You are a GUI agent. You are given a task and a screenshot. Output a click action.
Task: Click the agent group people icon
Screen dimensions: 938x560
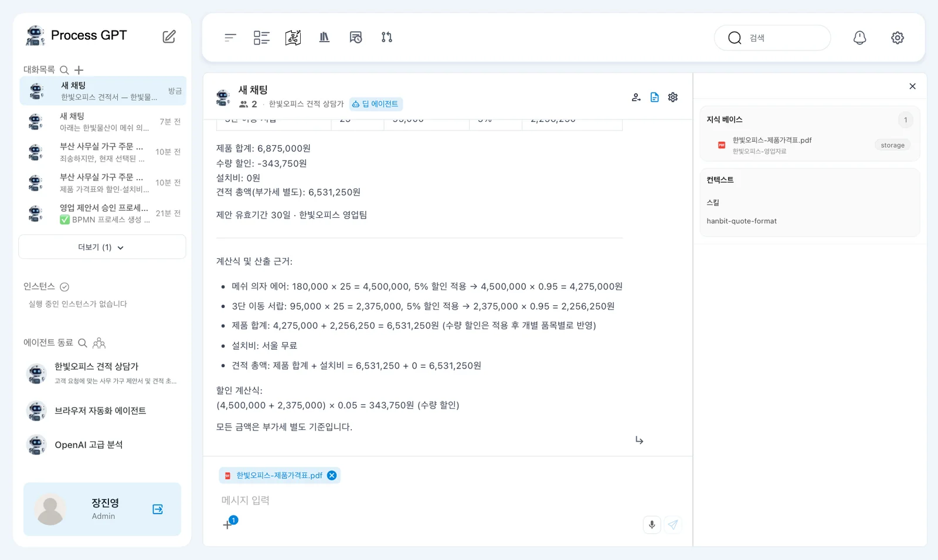(99, 343)
